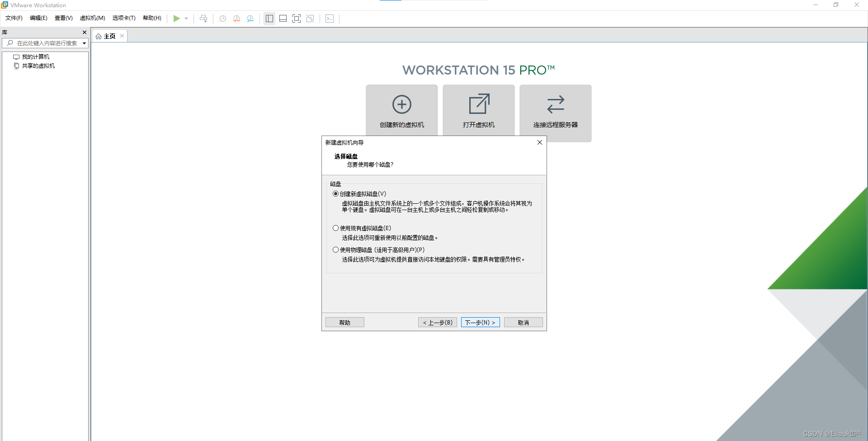Select 我的计算机 in the library tree

tap(36, 57)
